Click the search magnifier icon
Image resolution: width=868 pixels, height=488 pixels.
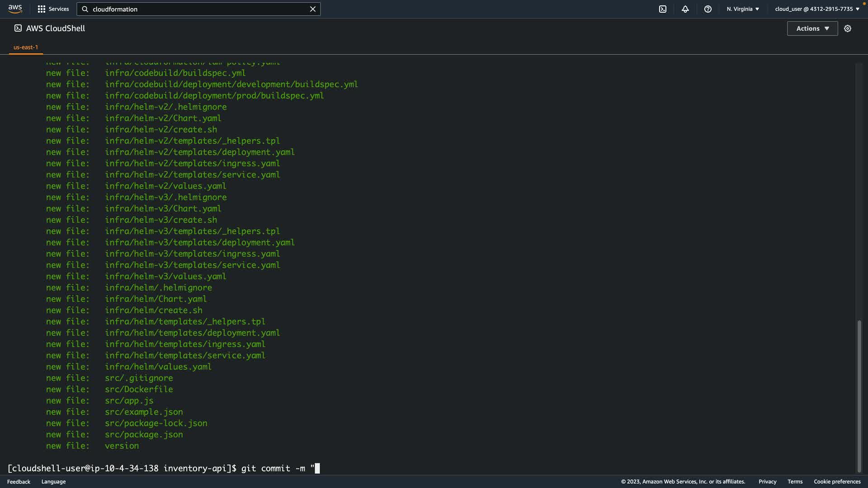coord(85,9)
